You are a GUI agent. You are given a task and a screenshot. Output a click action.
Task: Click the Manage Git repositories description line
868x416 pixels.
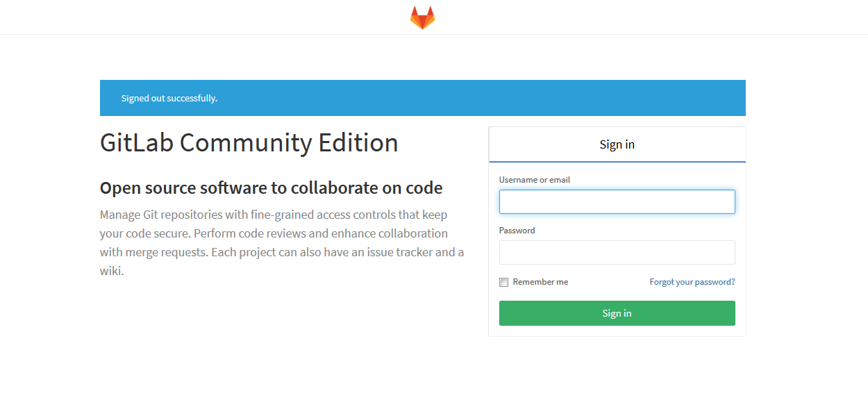pos(274,215)
